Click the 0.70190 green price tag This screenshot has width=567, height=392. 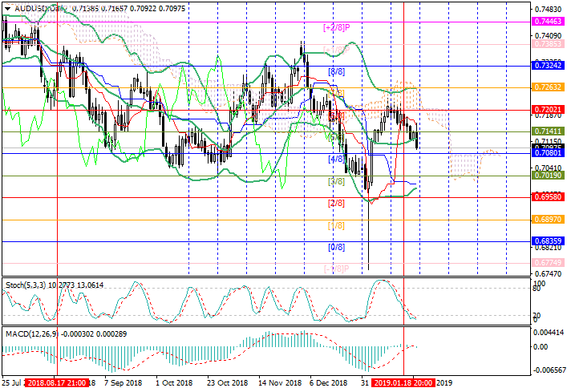point(549,174)
